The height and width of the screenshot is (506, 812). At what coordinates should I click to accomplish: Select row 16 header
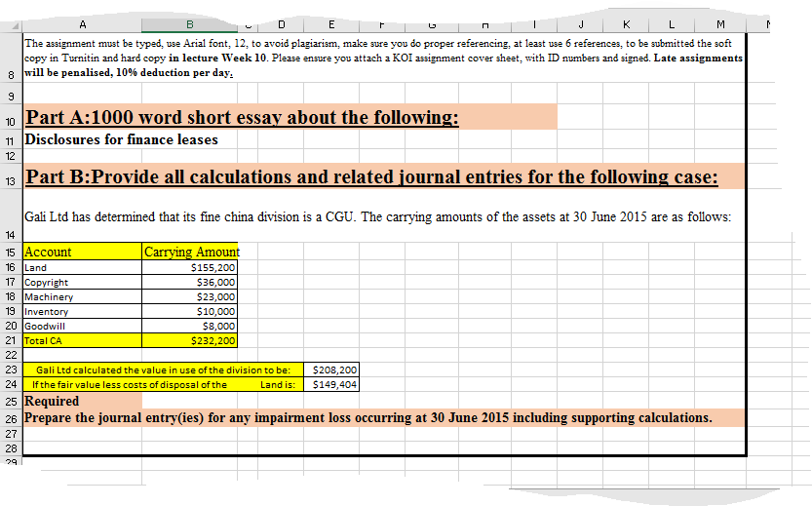11,268
